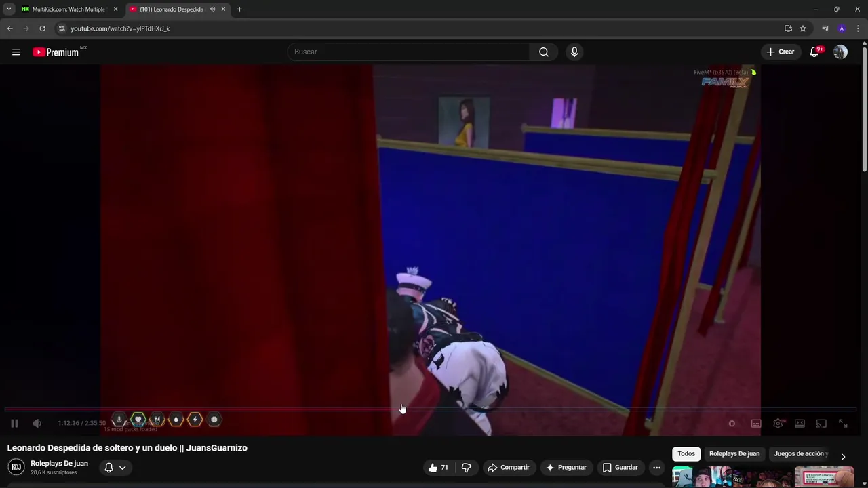Screen dimensions: 868x488
Task: Mute the Leonardo Despedida tab audio
Action: [x=212, y=9]
